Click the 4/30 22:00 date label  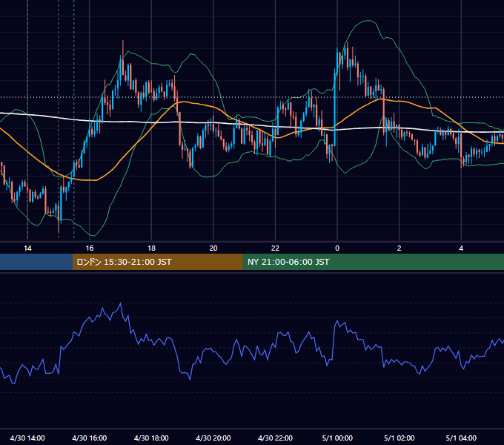[275, 438]
